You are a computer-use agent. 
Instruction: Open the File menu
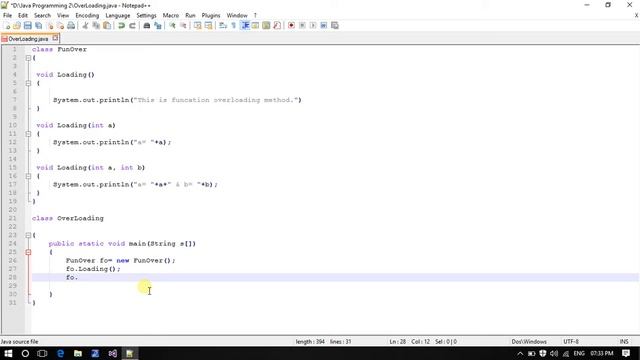(7, 15)
